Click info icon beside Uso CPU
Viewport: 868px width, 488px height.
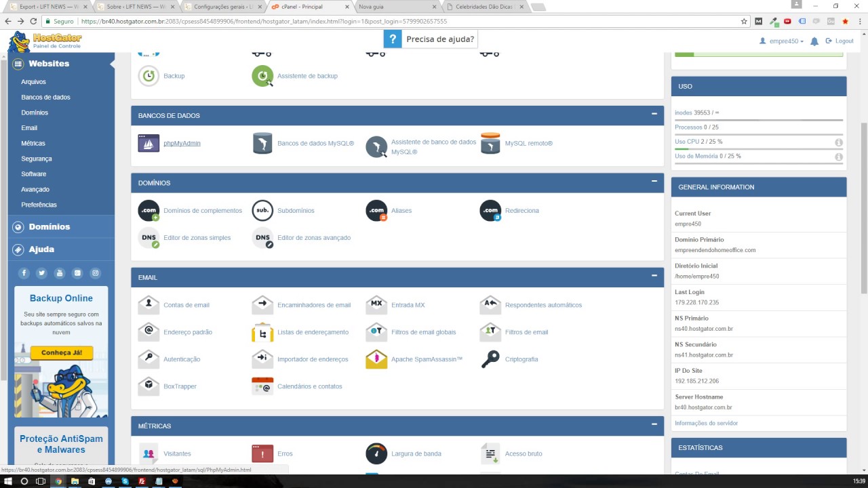(x=839, y=142)
